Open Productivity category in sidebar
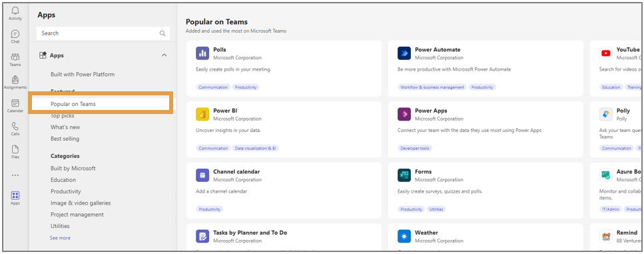The height and width of the screenshot is (254, 644). click(66, 191)
